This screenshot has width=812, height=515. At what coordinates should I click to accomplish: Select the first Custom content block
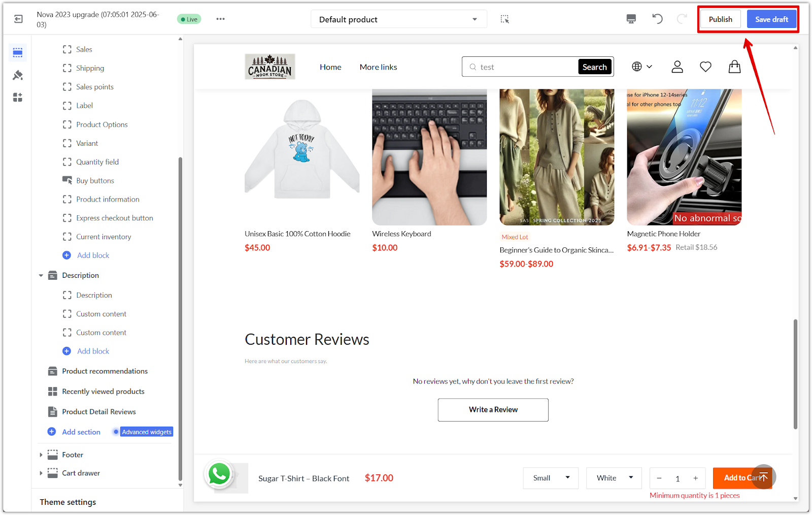[x=101, y=314]
